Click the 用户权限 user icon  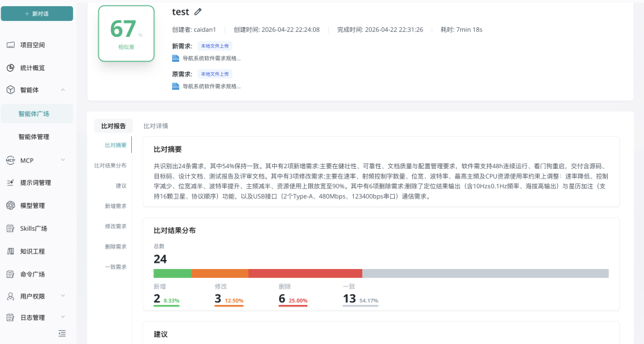tap(10, 296)
